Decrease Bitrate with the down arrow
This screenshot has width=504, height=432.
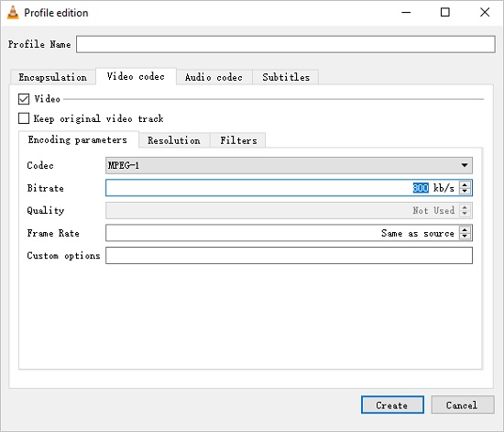click(x=465, y=191)
